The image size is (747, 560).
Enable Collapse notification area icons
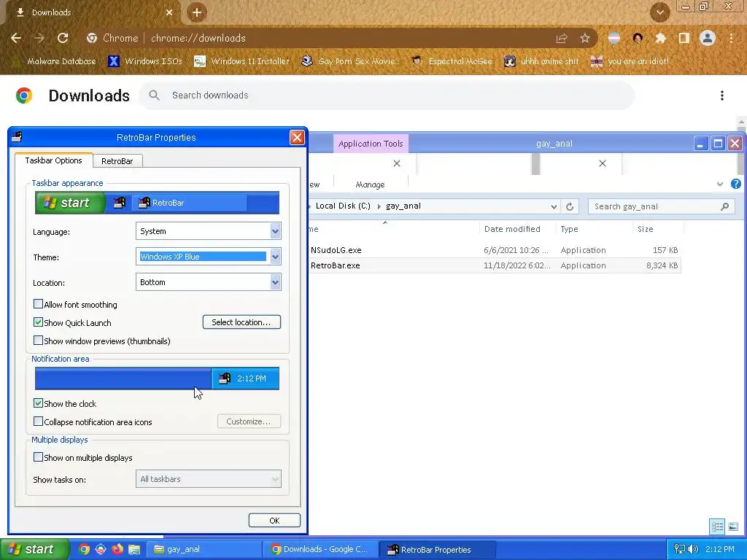point(38,421)
